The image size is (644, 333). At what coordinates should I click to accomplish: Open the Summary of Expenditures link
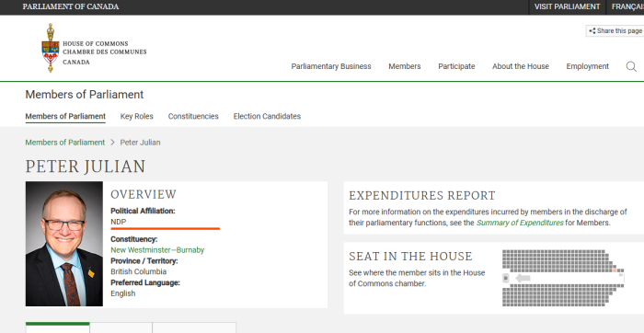click(x=520, y=223)
